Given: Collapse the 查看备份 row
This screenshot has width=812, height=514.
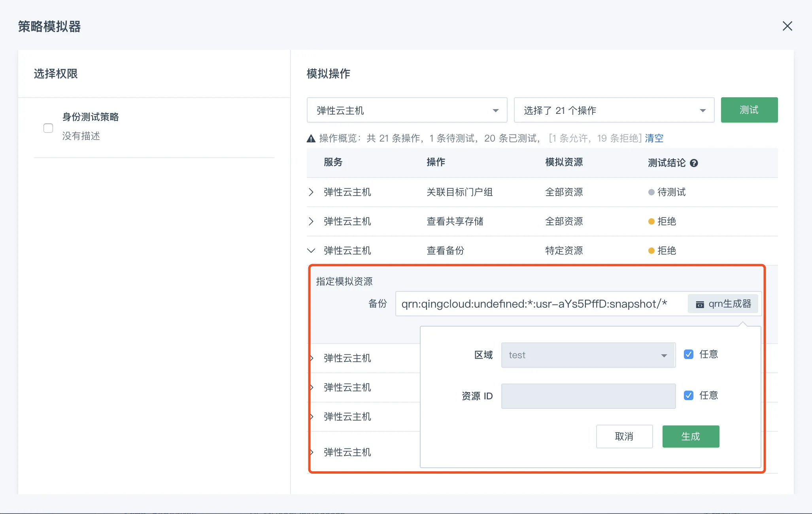Looking at the screenshot, I should pos(311,251).
